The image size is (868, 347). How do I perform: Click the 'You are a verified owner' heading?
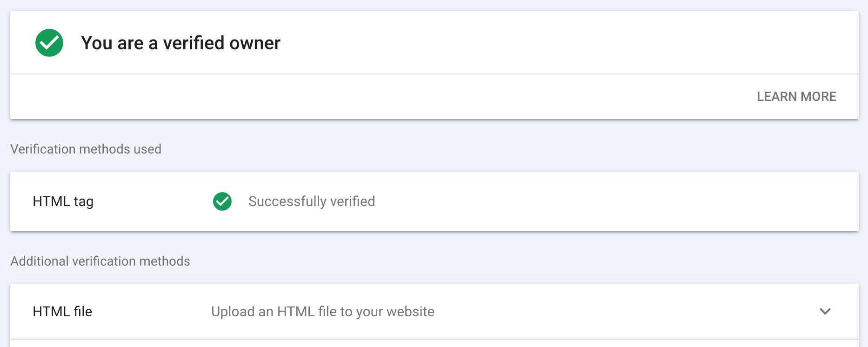180,43
